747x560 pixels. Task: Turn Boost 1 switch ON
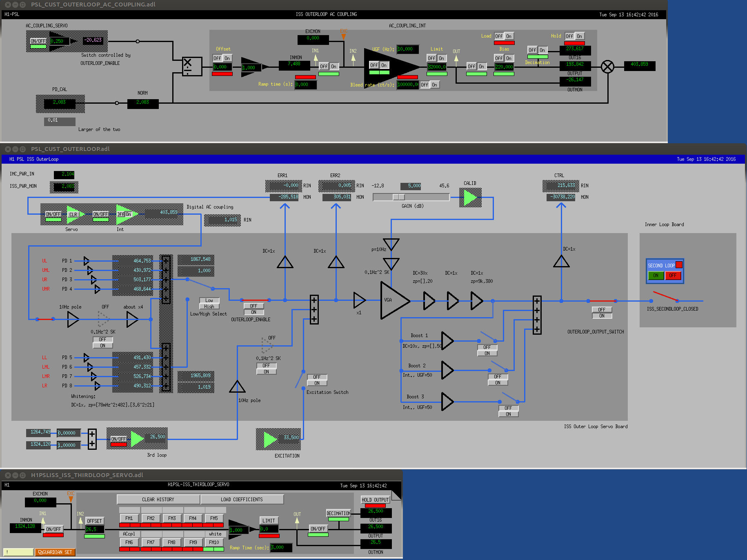pos(487,353)
